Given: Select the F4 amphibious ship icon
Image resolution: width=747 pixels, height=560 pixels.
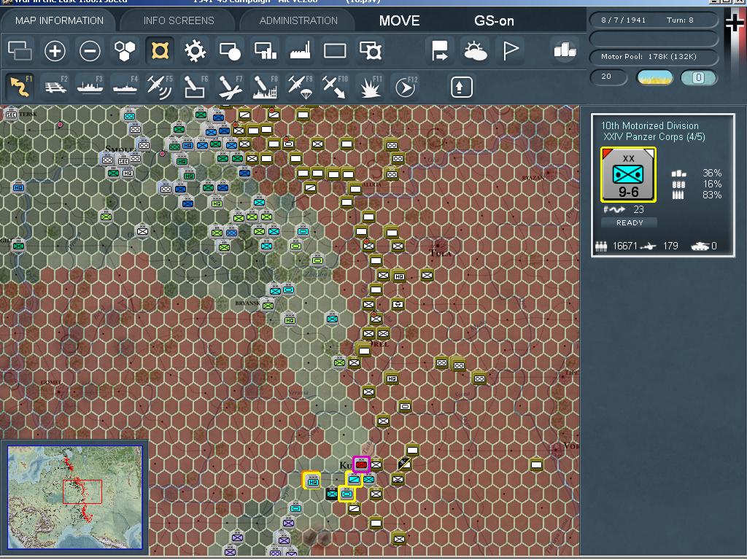Looking at the screenshot, I should [125, 86].
